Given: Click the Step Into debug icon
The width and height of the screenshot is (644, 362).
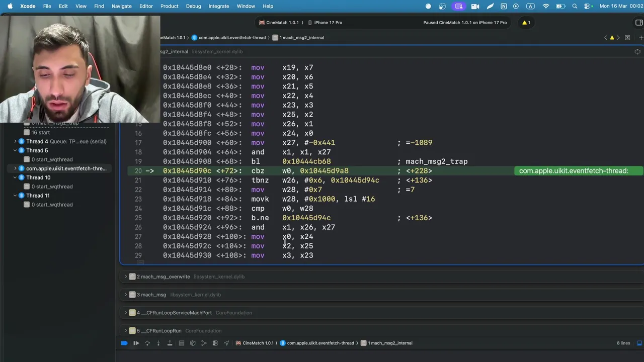Looking at the screenshot, I should pyautogui.click(x=158, y=343).
